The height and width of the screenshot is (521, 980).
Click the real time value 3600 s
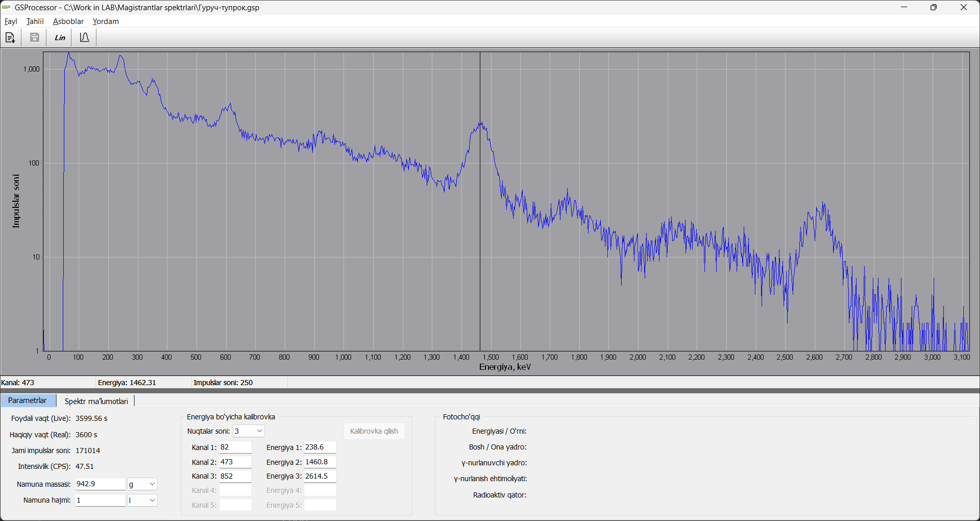coord(86,435)
